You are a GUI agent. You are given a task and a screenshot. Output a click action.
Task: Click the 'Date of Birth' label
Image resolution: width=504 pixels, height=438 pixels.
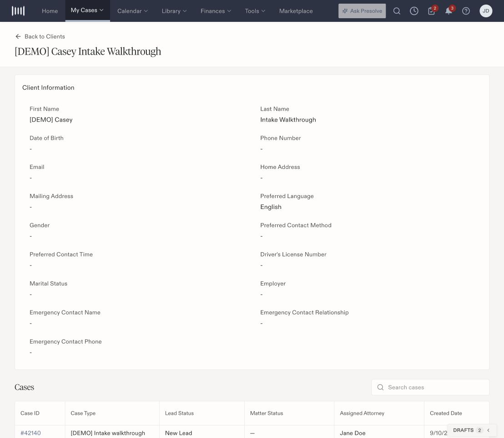pos(46,138)
